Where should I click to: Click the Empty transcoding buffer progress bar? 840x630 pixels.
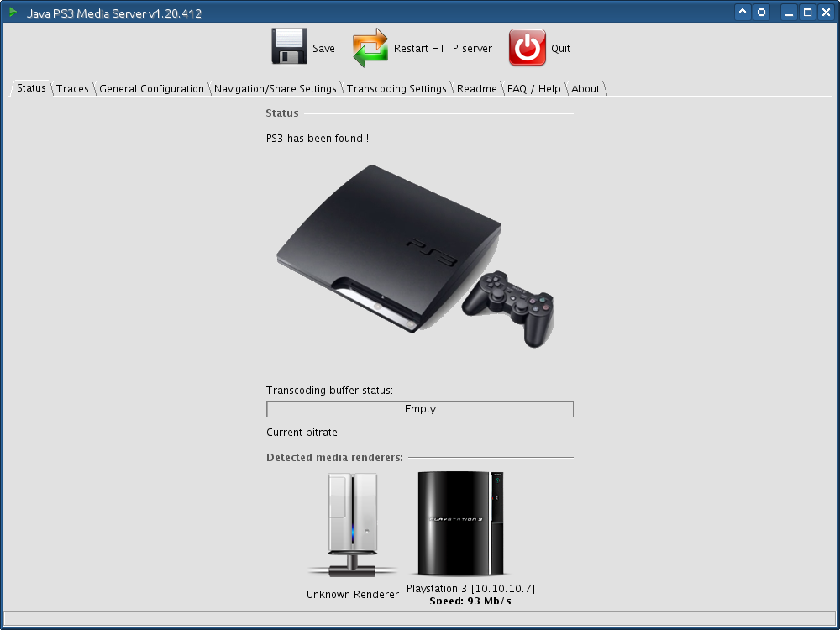pos(420,409)
